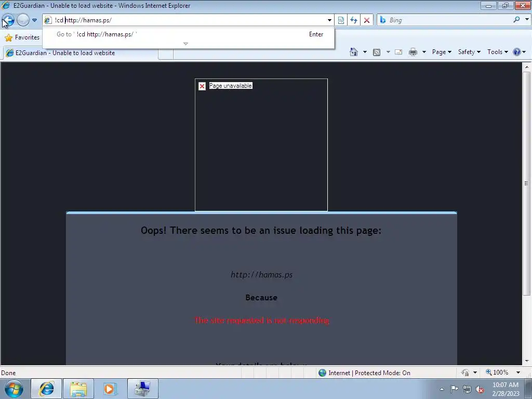Click the 100% zoom level button
The image size is (532, 399).
[497, 373]
